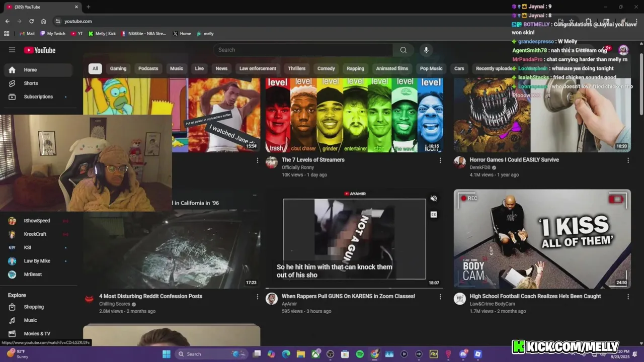Unmute the AyAmir video preview
The width and height of the screenshot is (644, 362).
434,199
